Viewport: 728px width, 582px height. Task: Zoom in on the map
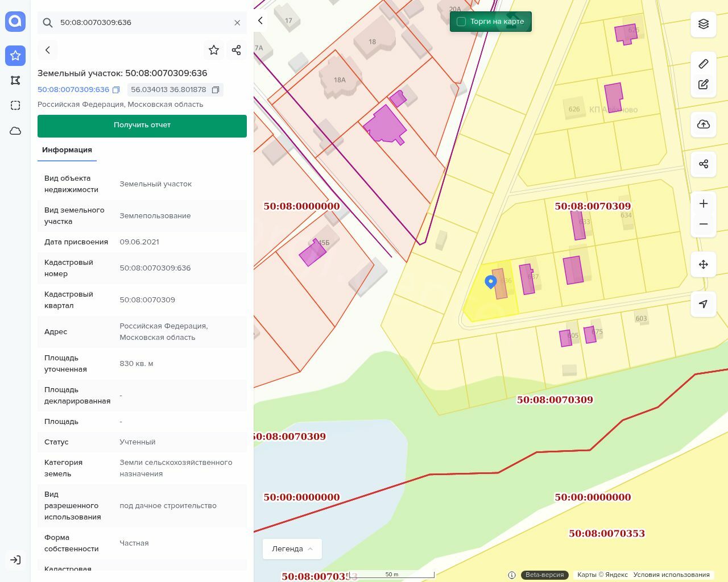(x=704, y=203)
